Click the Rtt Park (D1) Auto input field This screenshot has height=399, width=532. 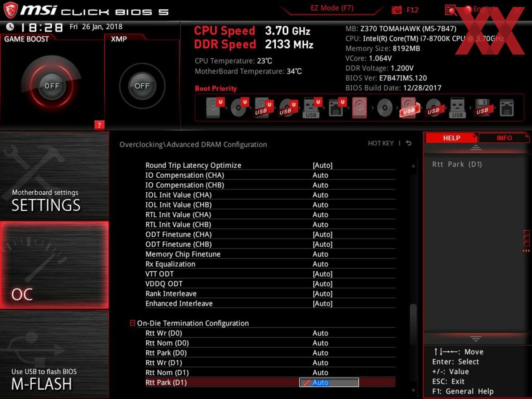(329, 383)
